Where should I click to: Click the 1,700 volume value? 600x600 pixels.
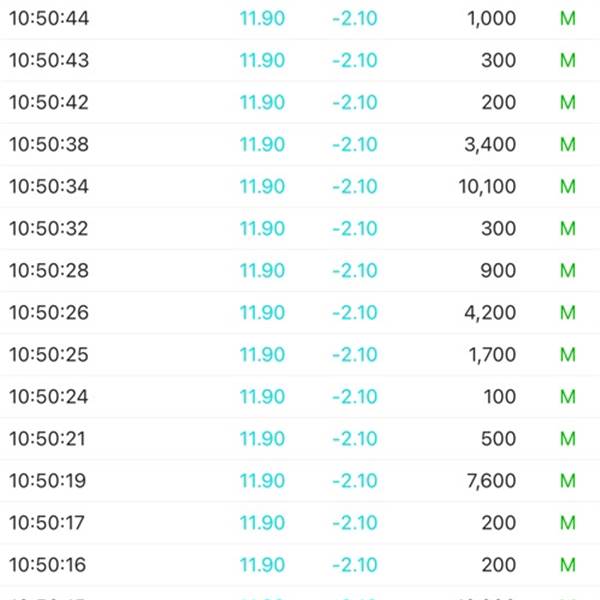coord(492,355)
